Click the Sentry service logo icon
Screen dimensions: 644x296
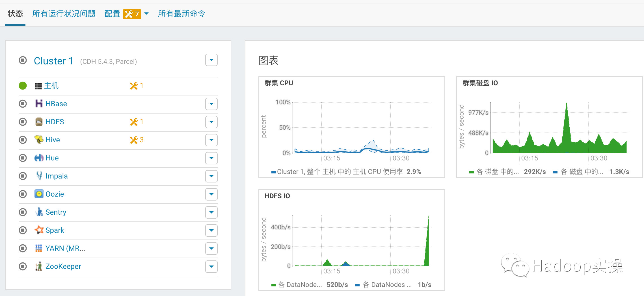coord(39,212)
